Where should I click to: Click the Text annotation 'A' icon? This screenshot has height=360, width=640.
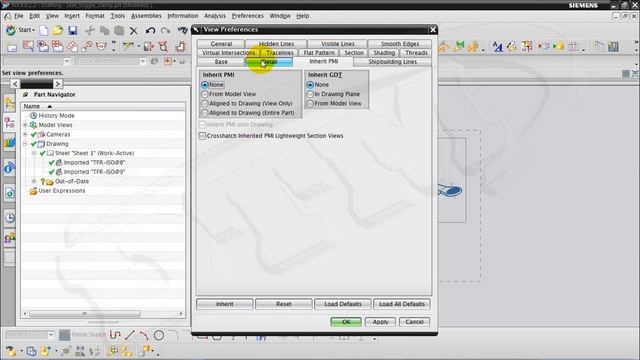[x=497, y=47]
